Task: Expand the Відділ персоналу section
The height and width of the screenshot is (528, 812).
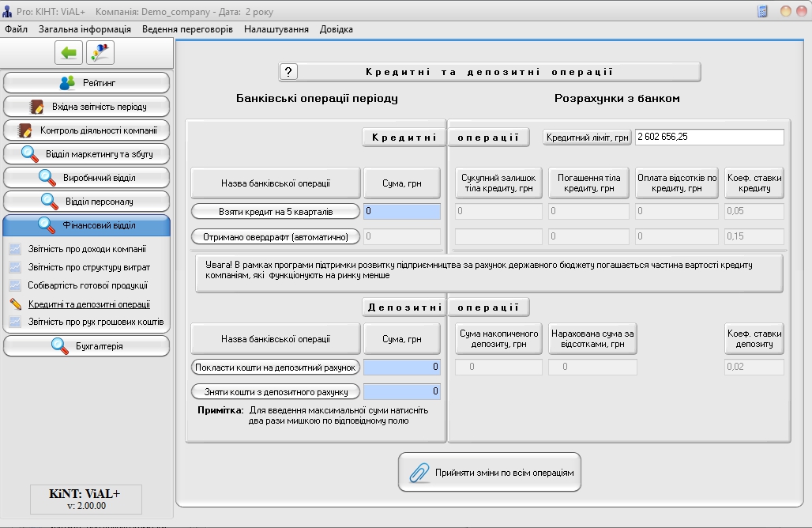Action: tap(87, 202)
